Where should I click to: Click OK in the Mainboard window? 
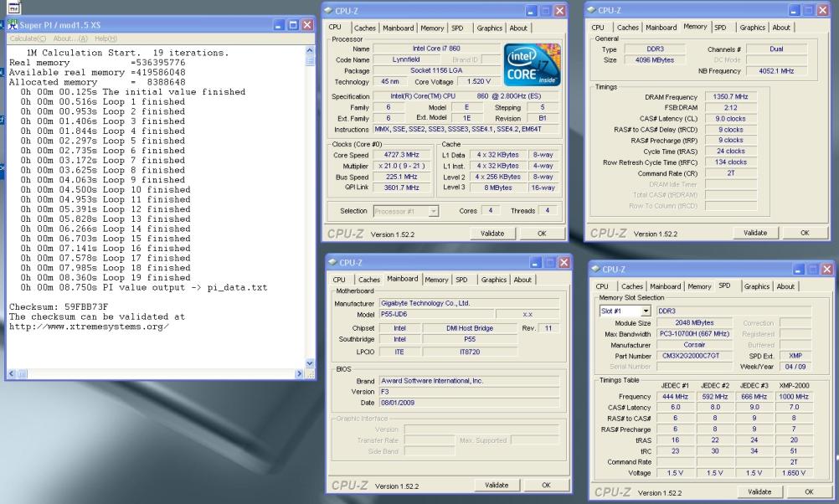point(546,486)
